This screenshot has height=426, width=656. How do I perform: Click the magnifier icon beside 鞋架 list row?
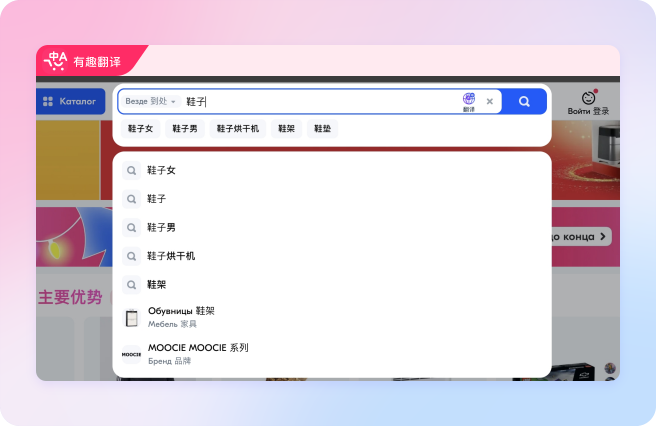[131, 285]
